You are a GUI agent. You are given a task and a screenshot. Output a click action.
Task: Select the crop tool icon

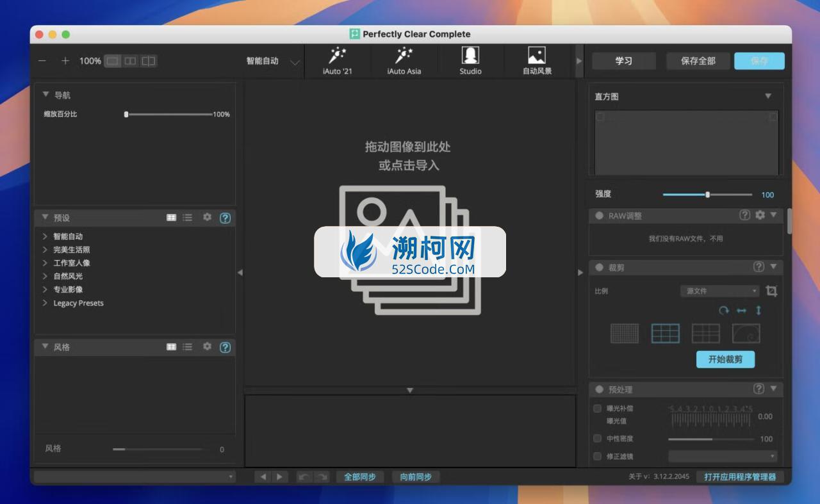click(x=771, y=291)
